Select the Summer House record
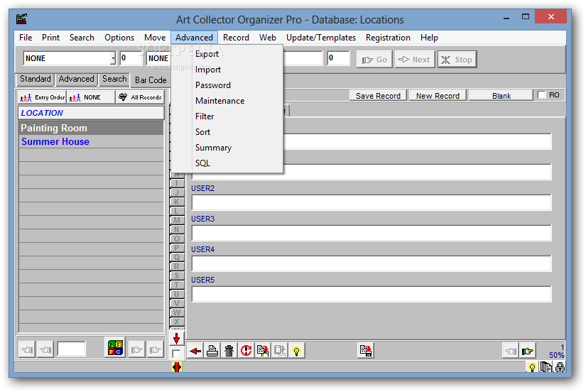Screen dimensions: 586x392 click(91, 141)
